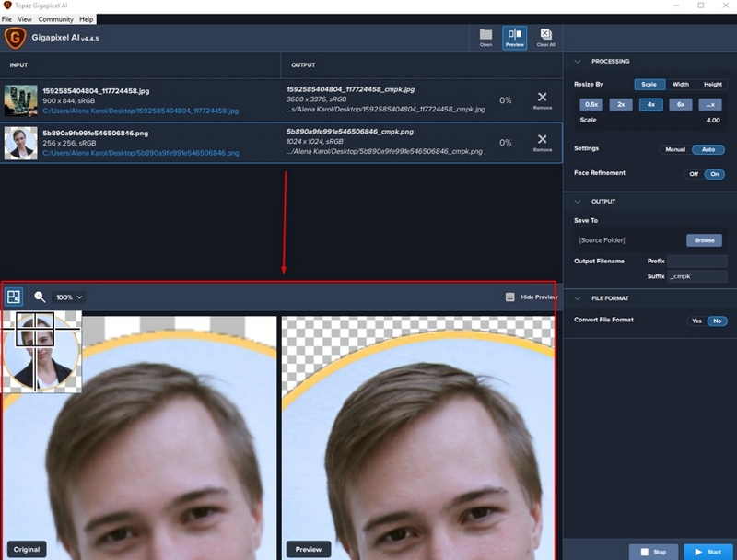Screen dimensions: 737x560
Task: Choose the 2x scale button
Action: (x=621, y=104)
